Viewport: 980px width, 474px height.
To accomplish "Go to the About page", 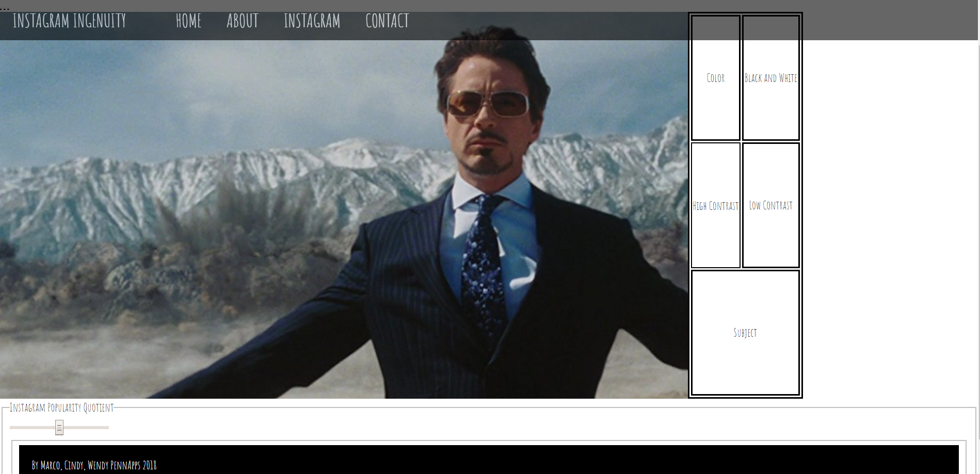I will point(242,21).
